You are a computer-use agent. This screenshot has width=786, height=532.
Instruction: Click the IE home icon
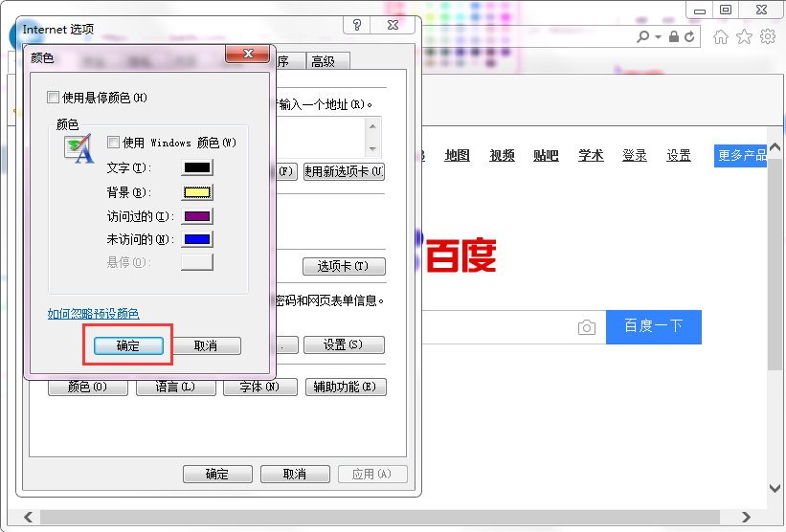coord(721,37)
